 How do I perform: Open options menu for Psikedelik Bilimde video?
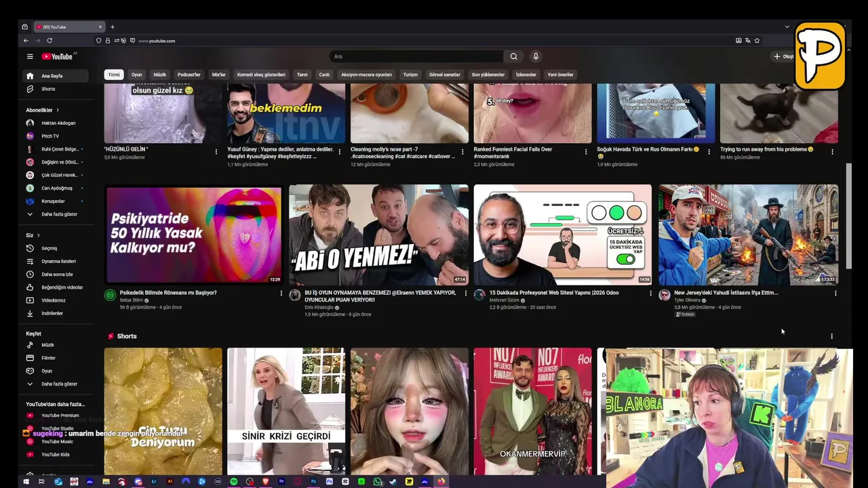(x=281, y=293)
